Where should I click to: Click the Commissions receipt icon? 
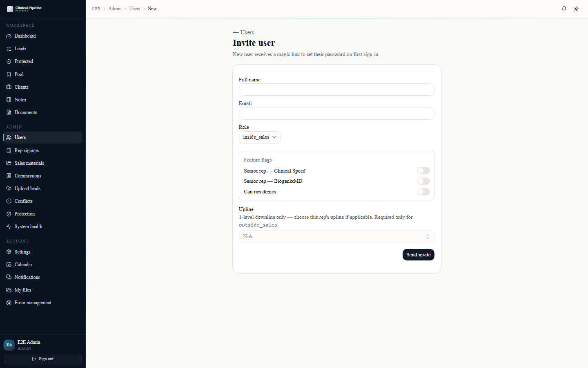[x=9, y=176]
